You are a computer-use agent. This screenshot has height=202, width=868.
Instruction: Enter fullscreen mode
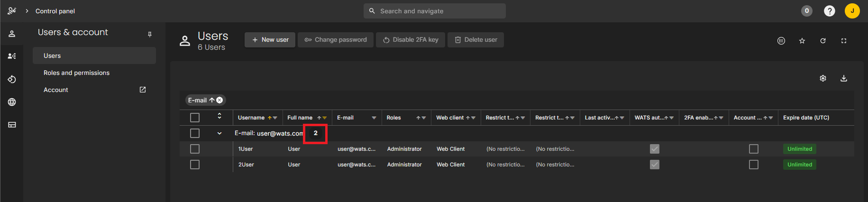coord(844,41)
